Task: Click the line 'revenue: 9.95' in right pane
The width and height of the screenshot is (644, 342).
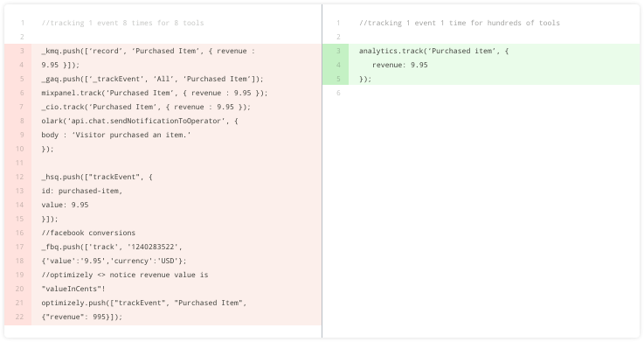Action: coord(399,65)
